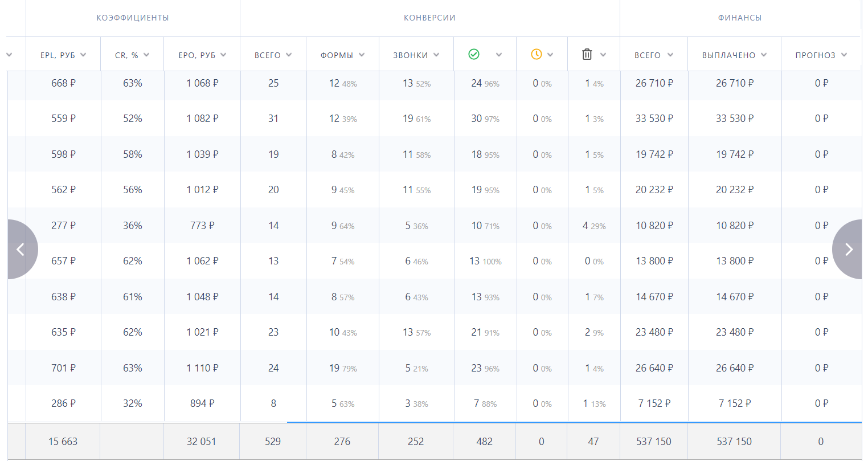
Task: Click the green checkmark approved column icon
Action: click(x=474, y=54)
